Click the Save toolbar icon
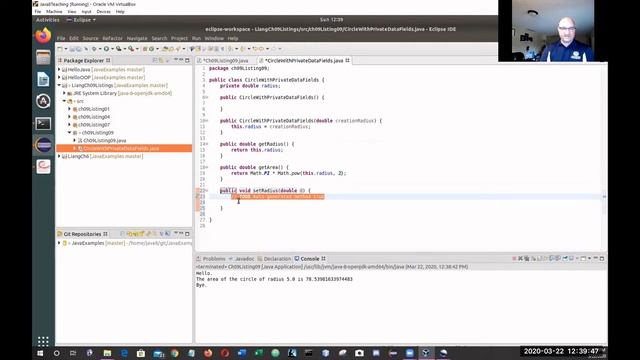The height and width of the screenshot is (360, 640). (71, 49)
